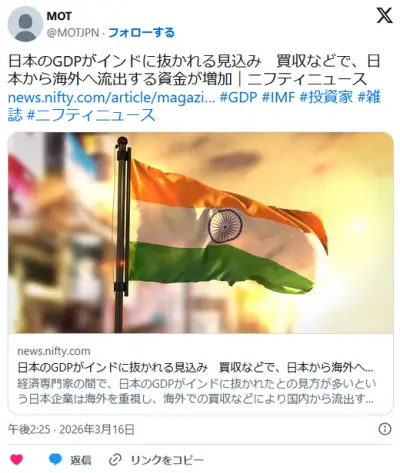Screen dimensions: 400x473
Task: Like the tweet with heart icon
Action: pyautogui.click(x=16, y=460)
